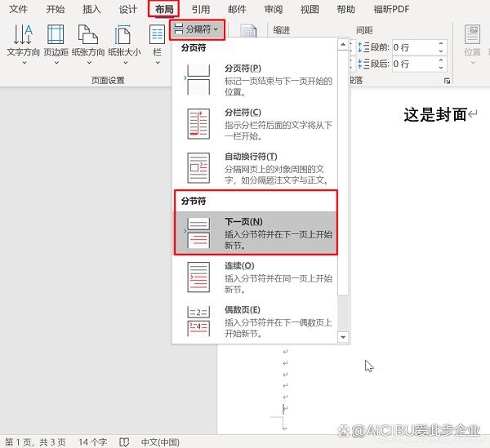
Task: Switch to the 审阅 tab
Action: click(x=273, y=9)
